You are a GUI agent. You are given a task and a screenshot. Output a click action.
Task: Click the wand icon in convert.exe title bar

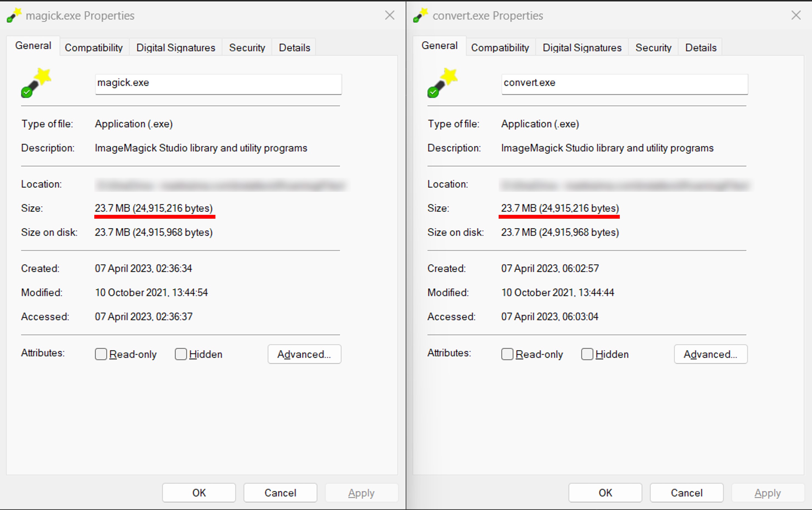coord(421,16)
